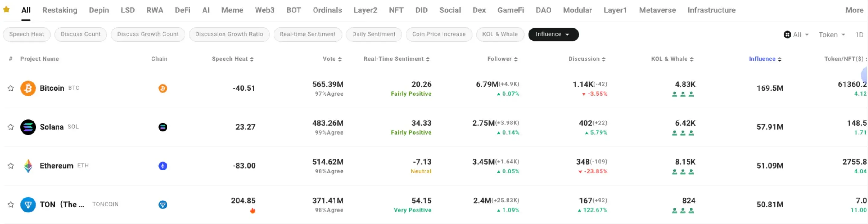
Task: Open the Influence filter dropdown
Action: [553, 34]
